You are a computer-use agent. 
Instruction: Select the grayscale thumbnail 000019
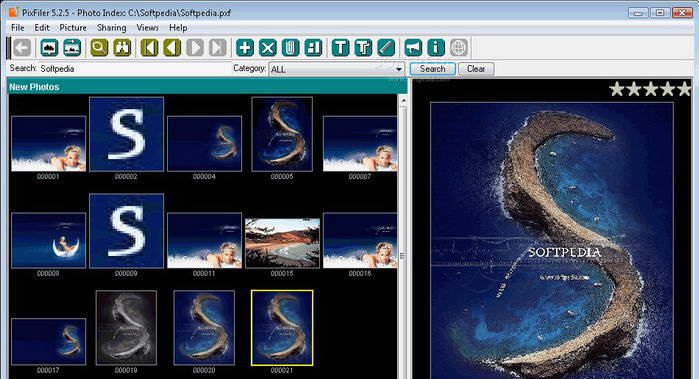pos(126,328)
